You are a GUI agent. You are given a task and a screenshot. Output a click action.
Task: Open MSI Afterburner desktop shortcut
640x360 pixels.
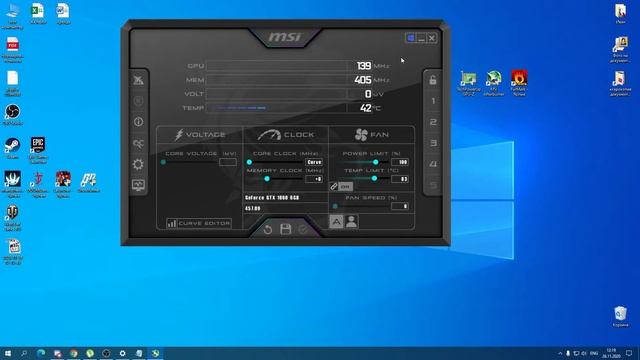click(493, 83)
